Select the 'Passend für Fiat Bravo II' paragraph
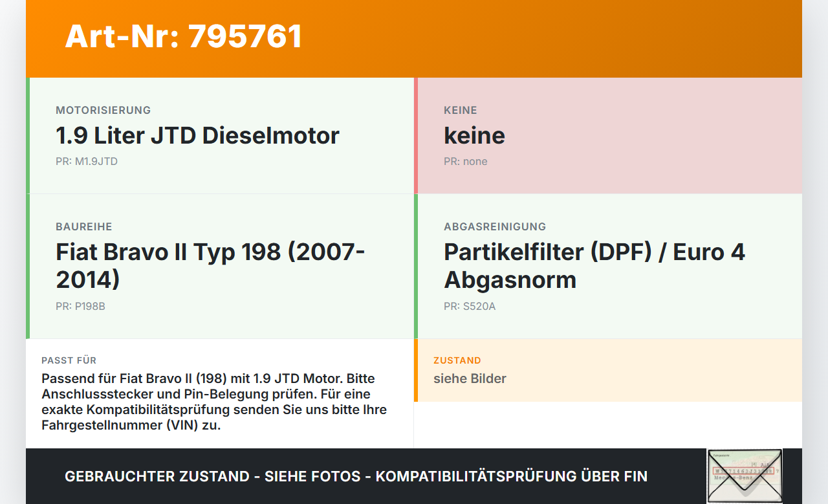This screenshot has width=828, height=504. coord(214,402)
